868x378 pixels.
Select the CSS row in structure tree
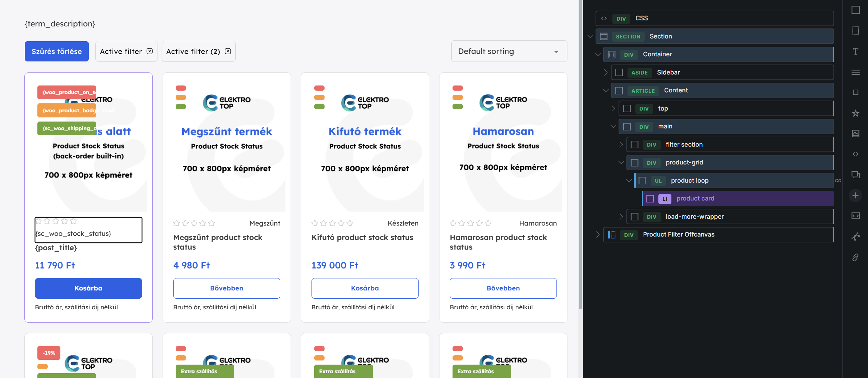coord(715,18)
